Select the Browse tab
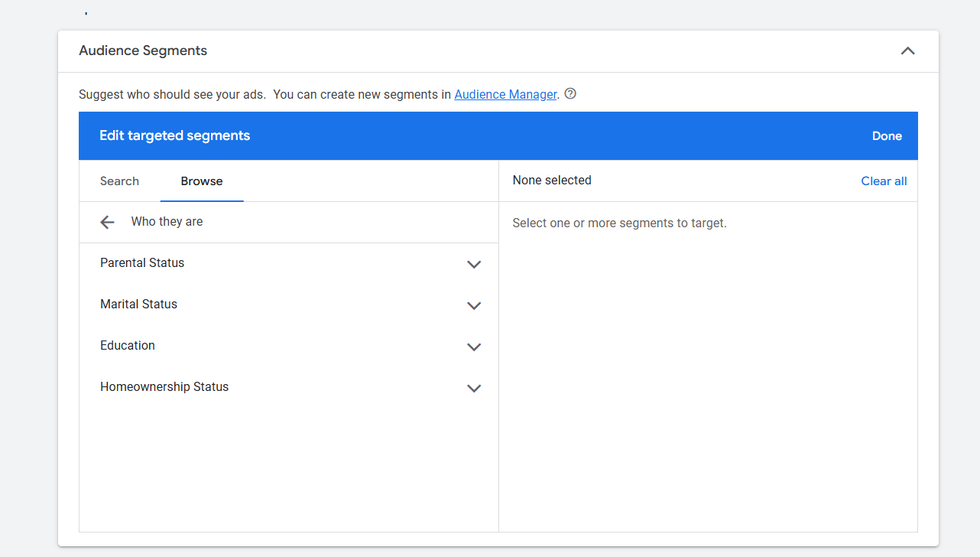The height and width of the screenshot is (557, 980). [202, 181]
